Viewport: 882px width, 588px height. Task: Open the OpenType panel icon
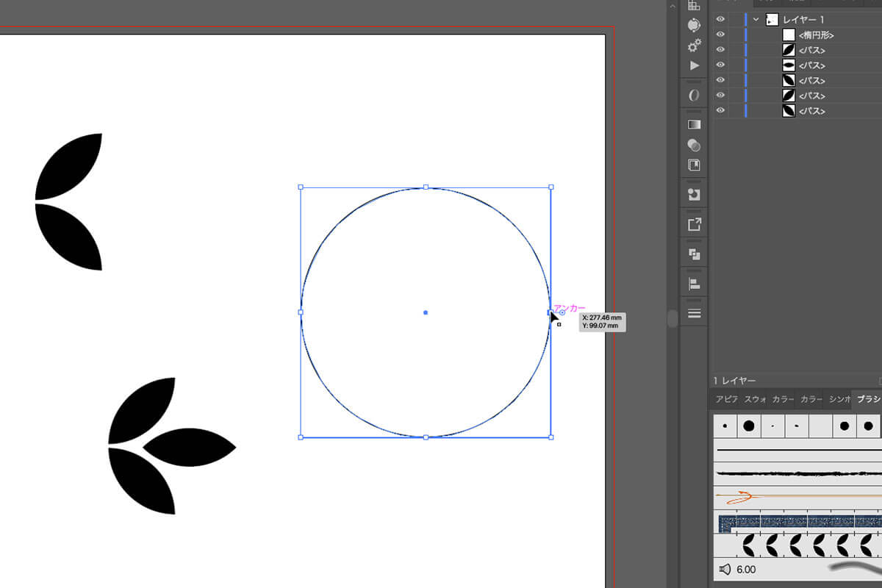(694, 96)
